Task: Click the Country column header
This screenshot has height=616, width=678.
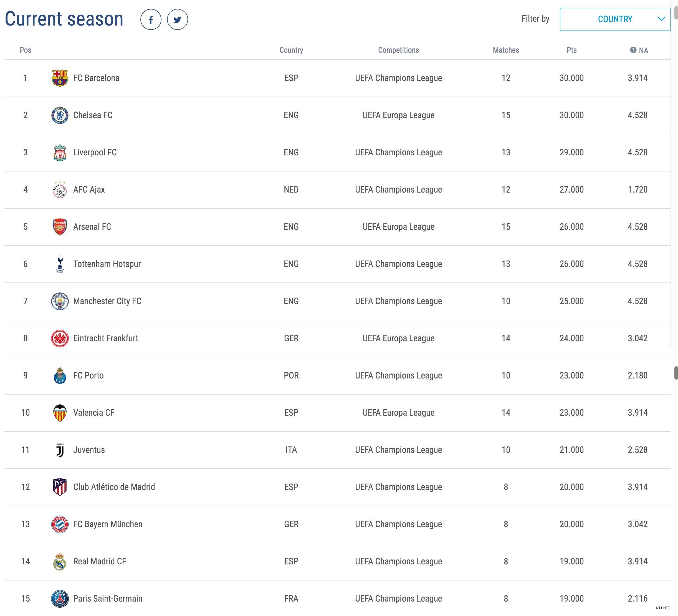Action: [291, 50]
